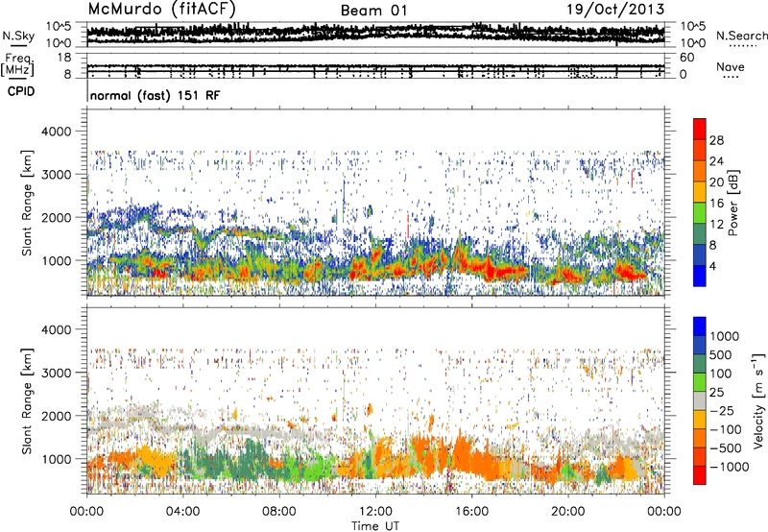Image resolution: width=768 pixels, height=532 pixels.
Task: Click the -500 tick on Velocity colorbar
Action: [x=728, y=447]
